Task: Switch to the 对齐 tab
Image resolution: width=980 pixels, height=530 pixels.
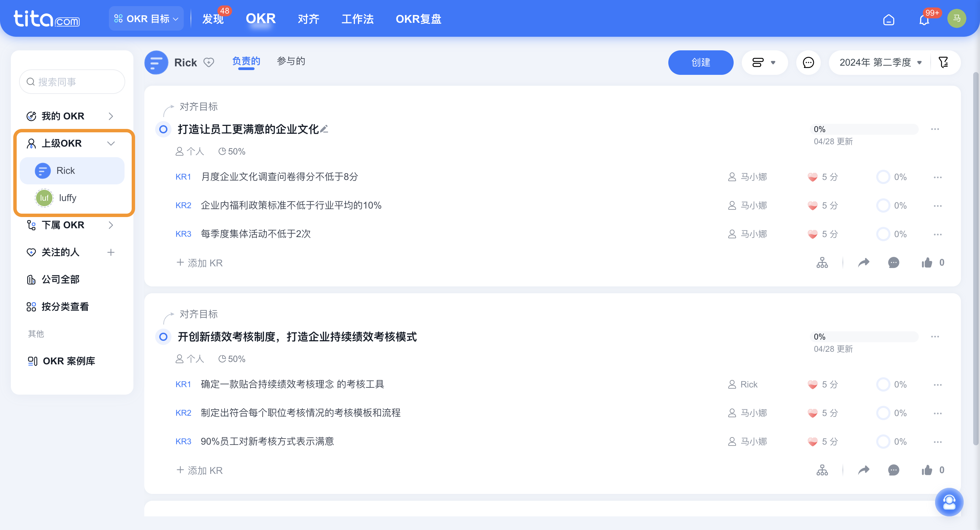Action: [309, 19]
